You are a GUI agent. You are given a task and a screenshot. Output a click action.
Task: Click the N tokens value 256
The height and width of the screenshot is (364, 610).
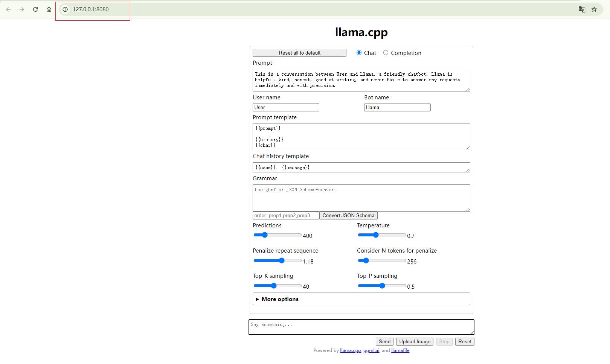coord(412,261)
